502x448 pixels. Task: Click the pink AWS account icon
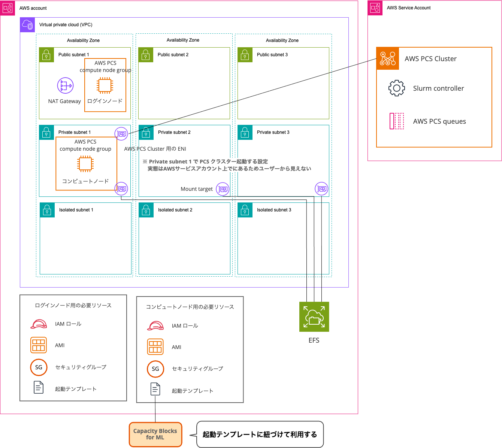(7, 8)
